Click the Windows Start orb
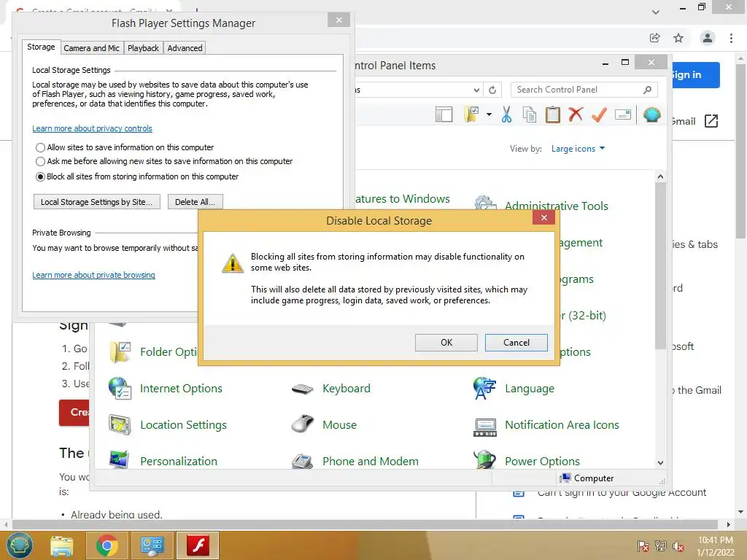The width and height of the screenshot is (747, 560). 19,545
